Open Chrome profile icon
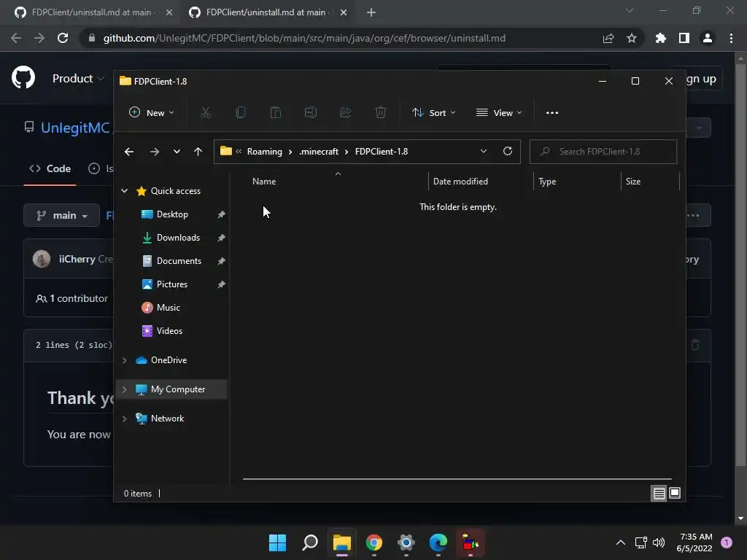 click(x=708, y=38)
